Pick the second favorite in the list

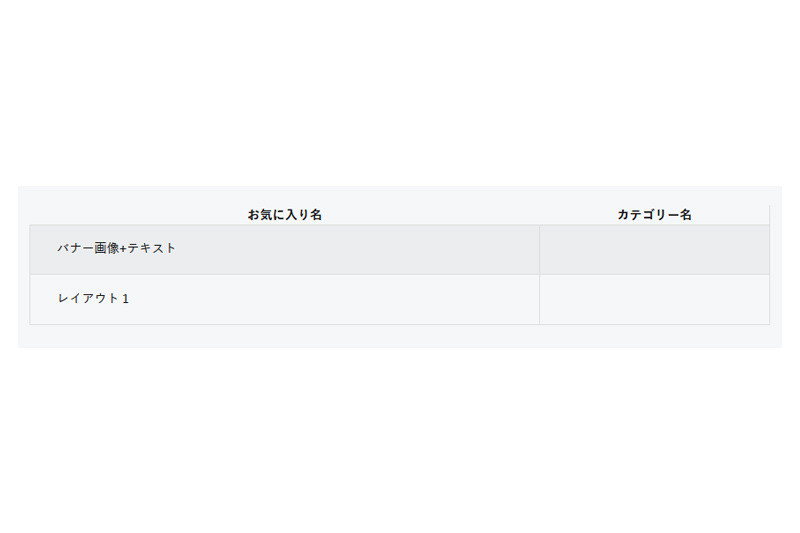[x=93, y=299]
